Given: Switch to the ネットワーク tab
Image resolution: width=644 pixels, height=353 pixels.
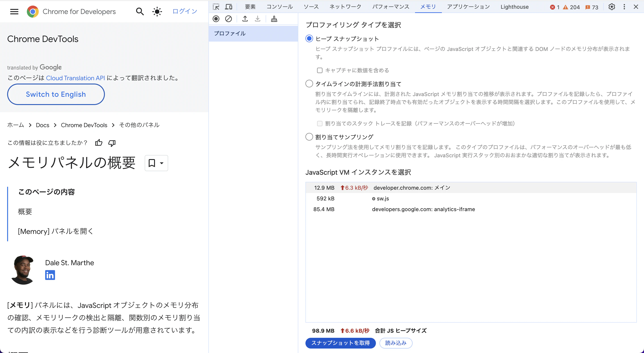Looking at the screenshot, I should click(345, 7).
